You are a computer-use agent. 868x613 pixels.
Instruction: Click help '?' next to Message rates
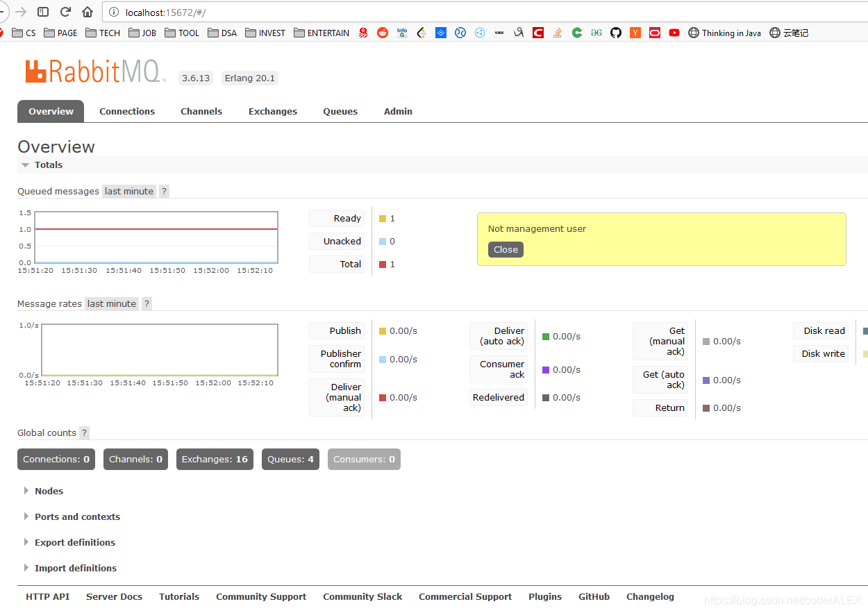147,303
